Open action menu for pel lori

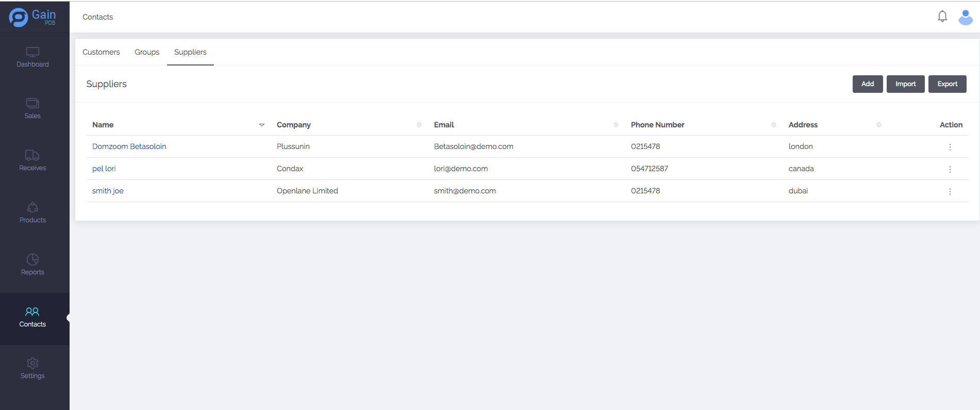[950, 169]
